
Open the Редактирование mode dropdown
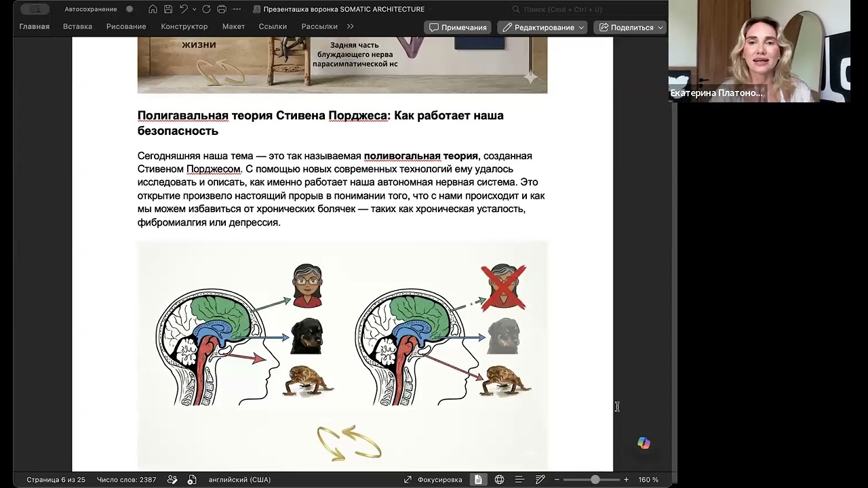542,27
